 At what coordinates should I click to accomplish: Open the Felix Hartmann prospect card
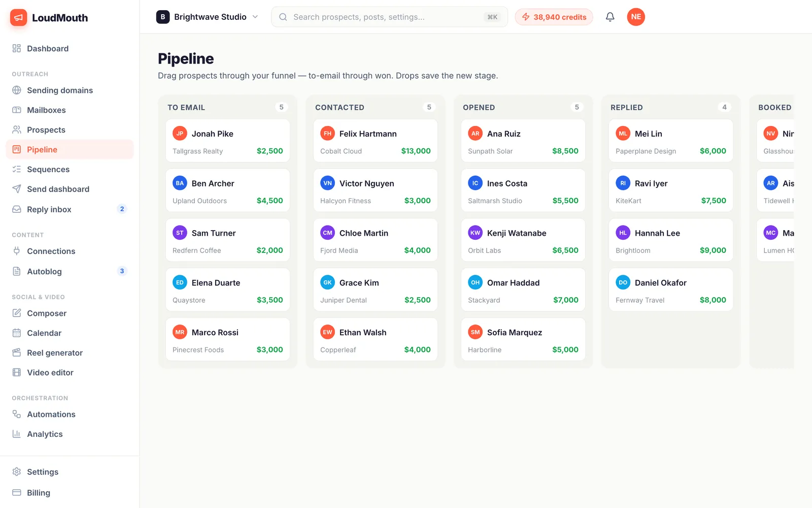[x=376, y=141]
